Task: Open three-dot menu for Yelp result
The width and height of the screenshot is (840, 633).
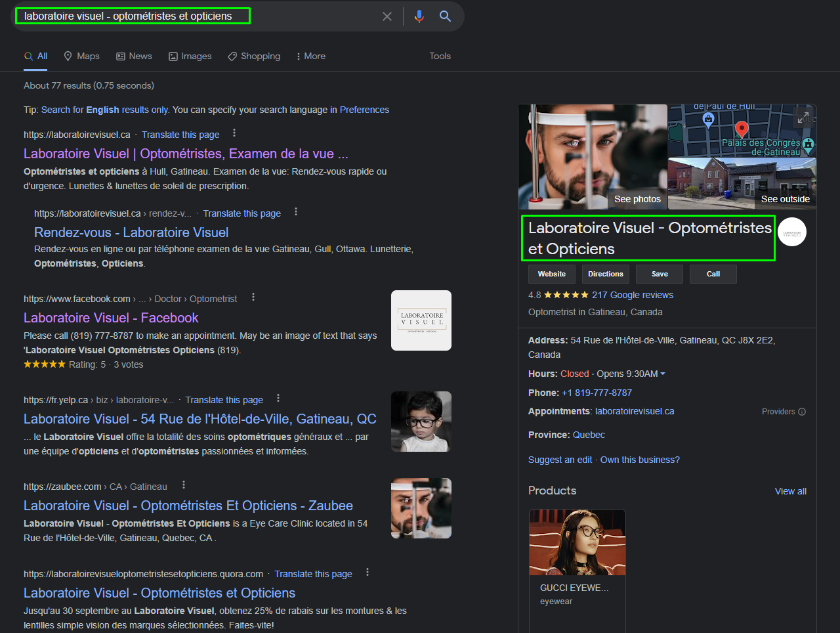Action: click(x=278, y=399)
